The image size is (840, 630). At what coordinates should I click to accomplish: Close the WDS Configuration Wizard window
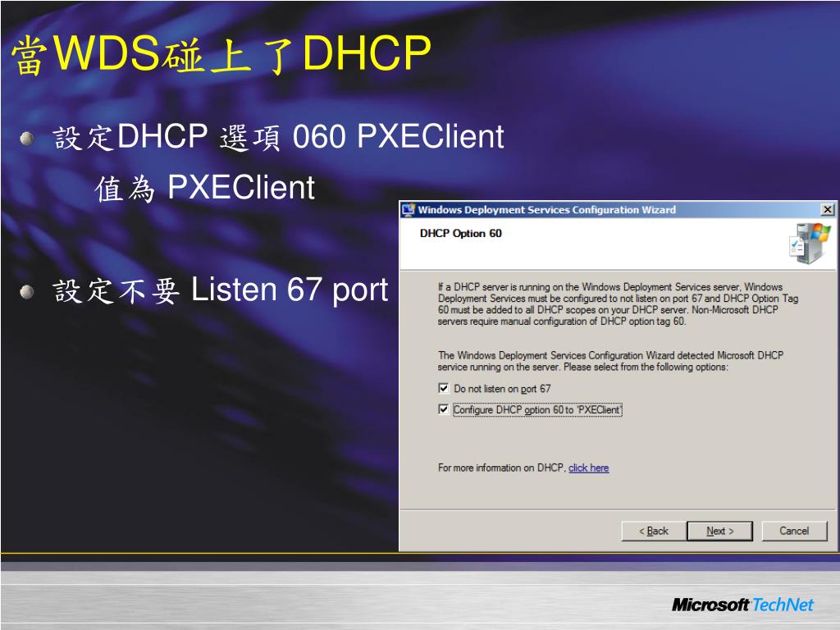point(827,209)
